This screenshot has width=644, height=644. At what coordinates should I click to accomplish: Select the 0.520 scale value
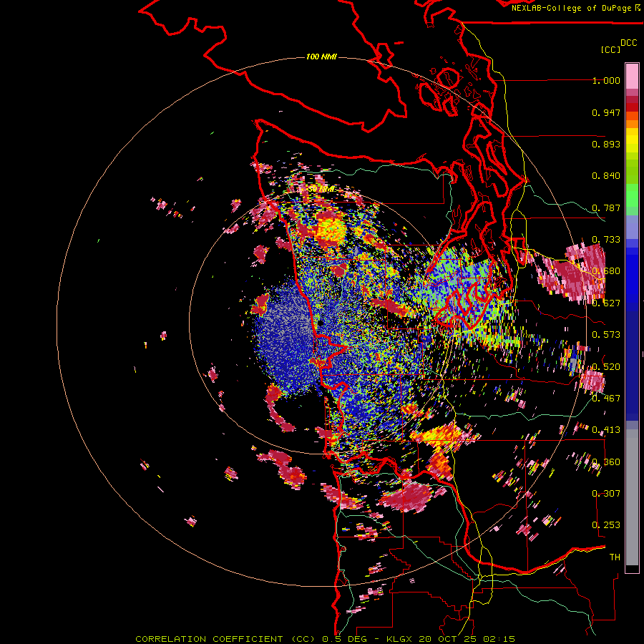point(606,367)
